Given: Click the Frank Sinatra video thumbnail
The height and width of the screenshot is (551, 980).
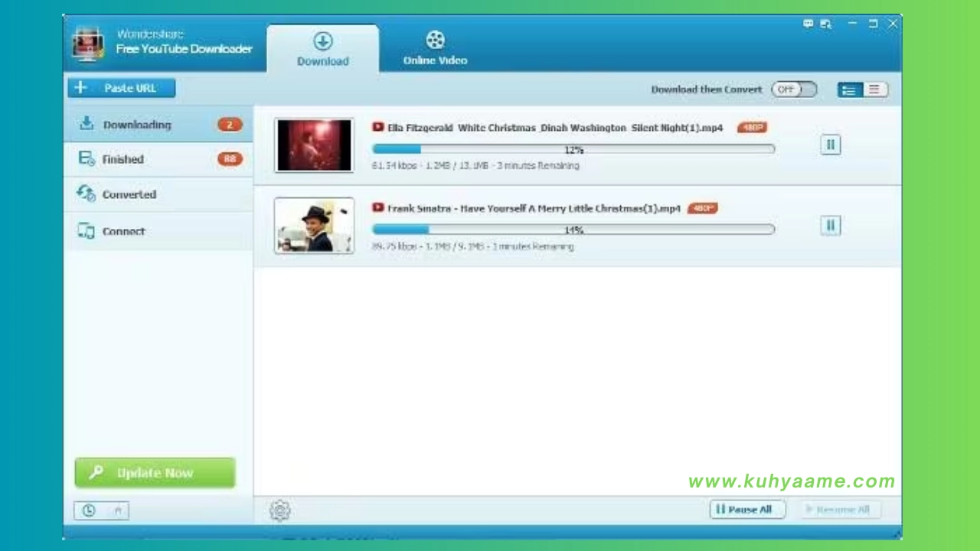Looking at the screenshot, I should pyautogui.click(x=314, y=225).
